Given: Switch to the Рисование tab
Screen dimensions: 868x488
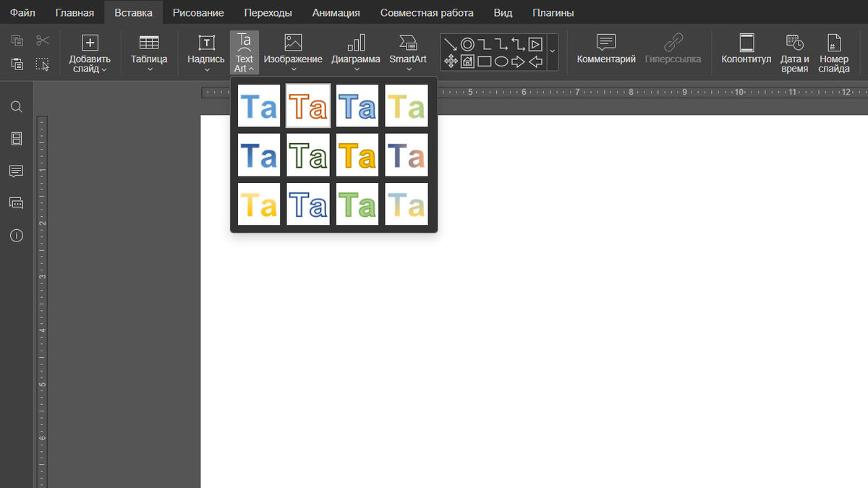Looking at the screenshot, I should tap(198, 12).
